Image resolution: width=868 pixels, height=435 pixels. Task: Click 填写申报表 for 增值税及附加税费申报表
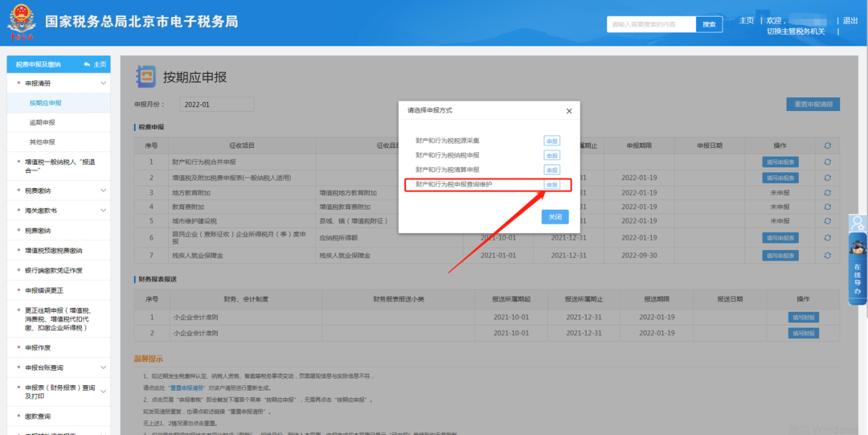(780, 178)
